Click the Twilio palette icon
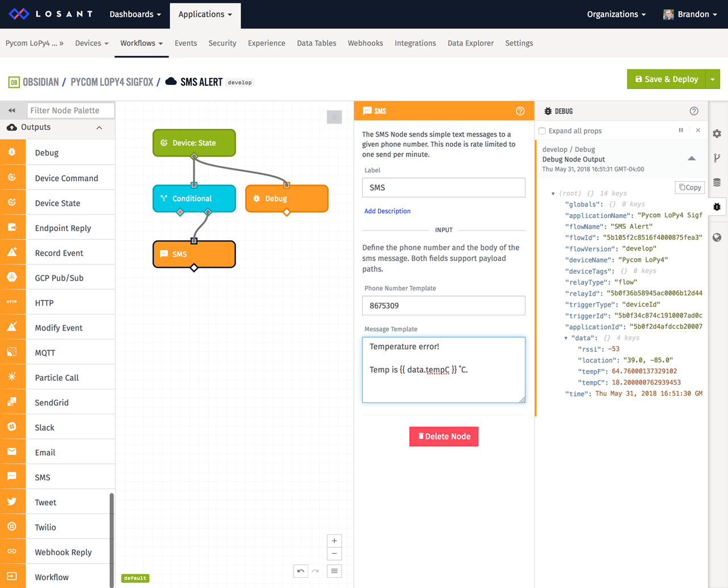Viewport: 728px width, 588px height. pos(13,527)
